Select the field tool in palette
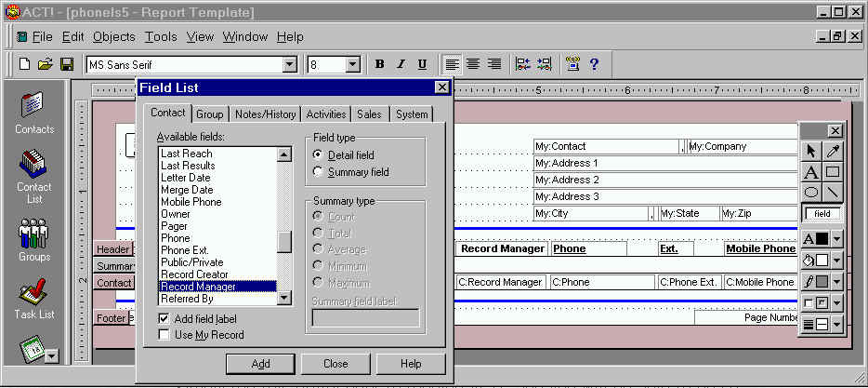The width and height of the screenshot is (868, 388). [x=822, y=214]
